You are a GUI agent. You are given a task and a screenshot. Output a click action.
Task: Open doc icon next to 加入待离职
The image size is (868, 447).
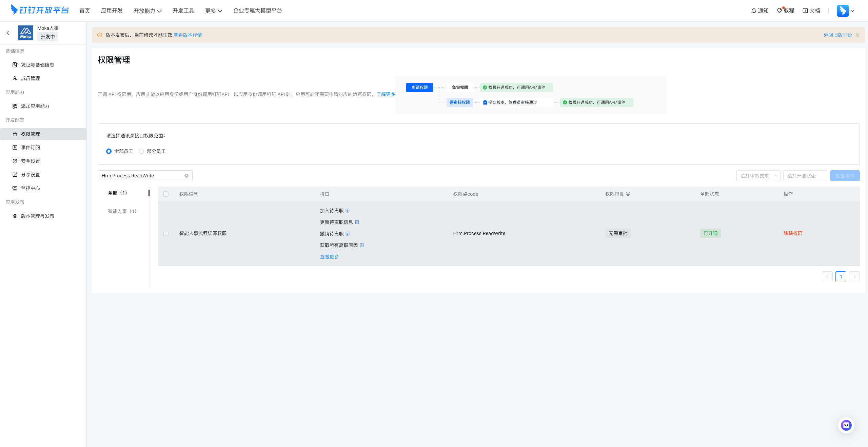point(348,211)
